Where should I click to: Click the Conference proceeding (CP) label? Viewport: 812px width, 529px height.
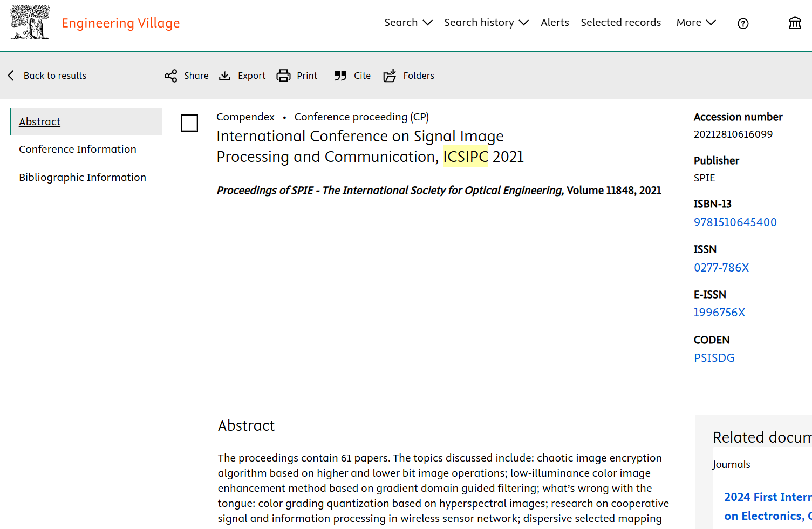(x=361, y=117)
